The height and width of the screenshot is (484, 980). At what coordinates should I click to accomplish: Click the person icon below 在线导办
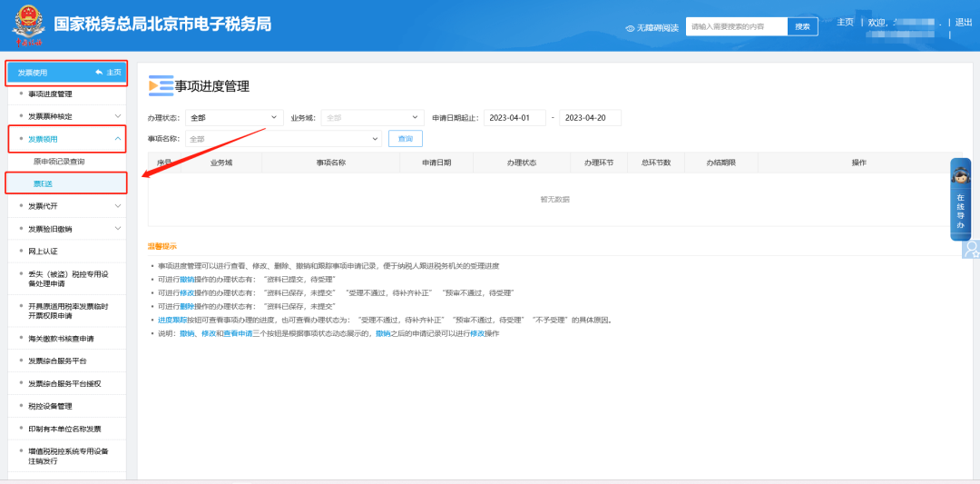[x=971, y=250]
